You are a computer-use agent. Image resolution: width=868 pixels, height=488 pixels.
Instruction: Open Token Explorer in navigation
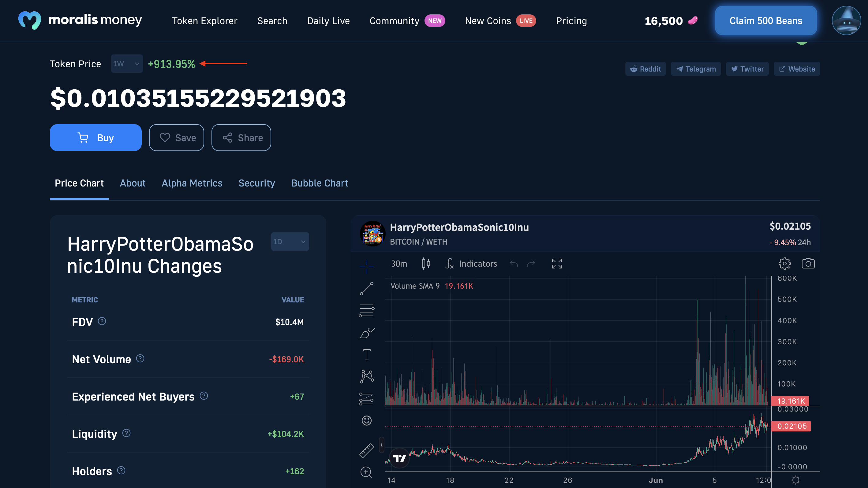[x=204, y=21]
